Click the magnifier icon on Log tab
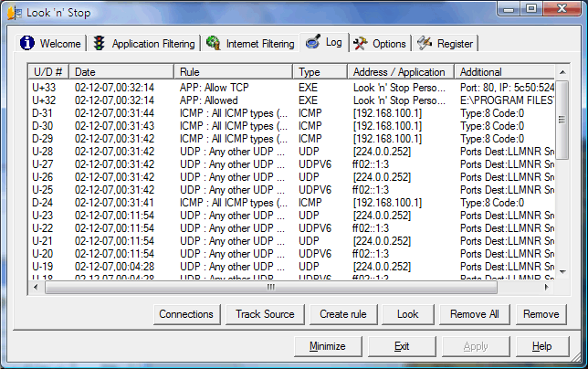Screen dimensions: 588x369 click(313, 42)
